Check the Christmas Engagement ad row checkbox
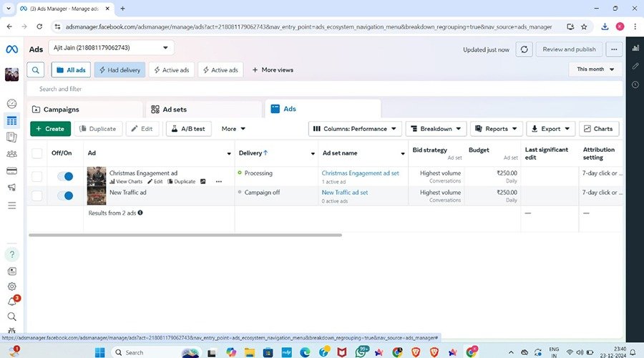The width and height of the screenshot is (644, 358). pos(37,176)
